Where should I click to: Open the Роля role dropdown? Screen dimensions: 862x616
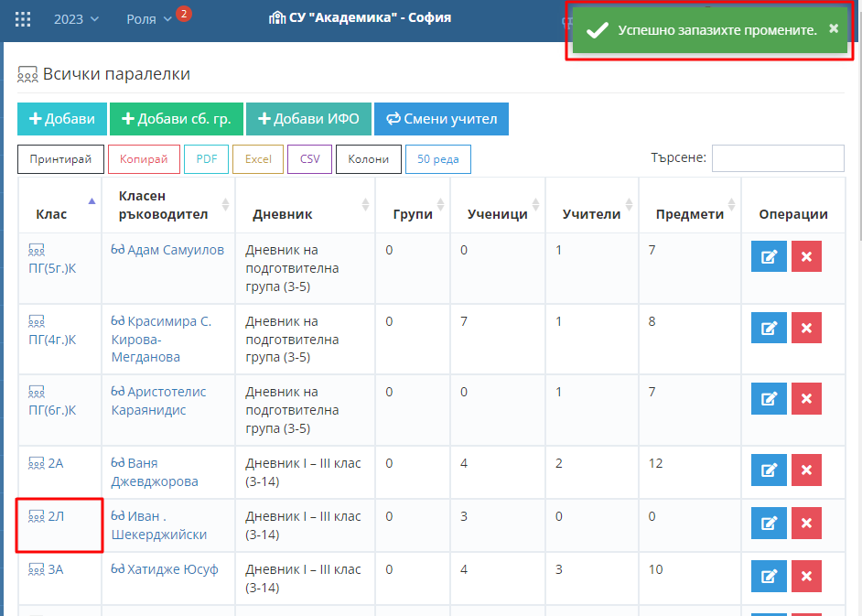149,19
